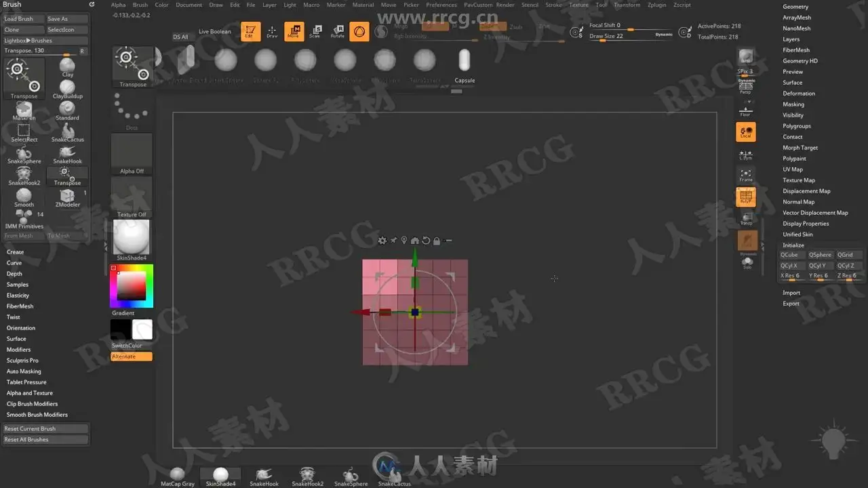868x488 pixels.
Task: Open the Dots stroke type selector
Action: 131,110
